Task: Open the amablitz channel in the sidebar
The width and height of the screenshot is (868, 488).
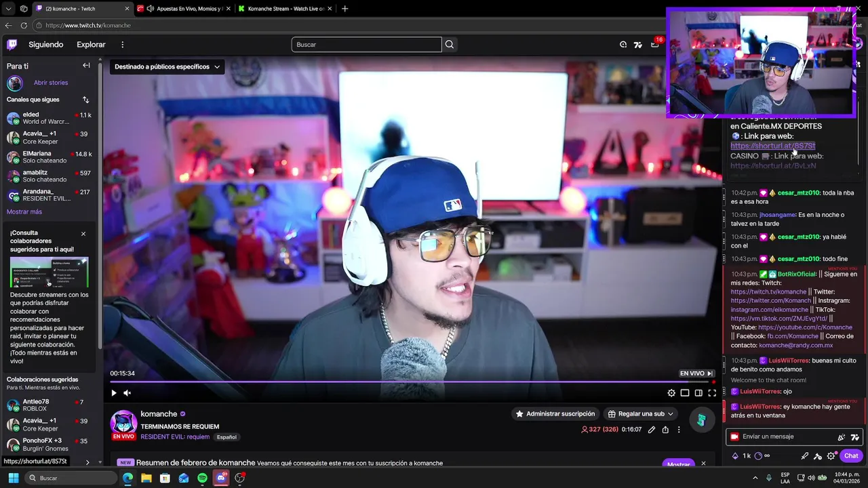Action: click(50, 176)
